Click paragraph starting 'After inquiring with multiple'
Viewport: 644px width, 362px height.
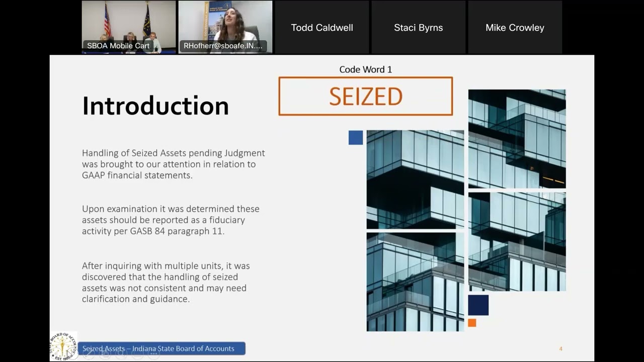166,282
